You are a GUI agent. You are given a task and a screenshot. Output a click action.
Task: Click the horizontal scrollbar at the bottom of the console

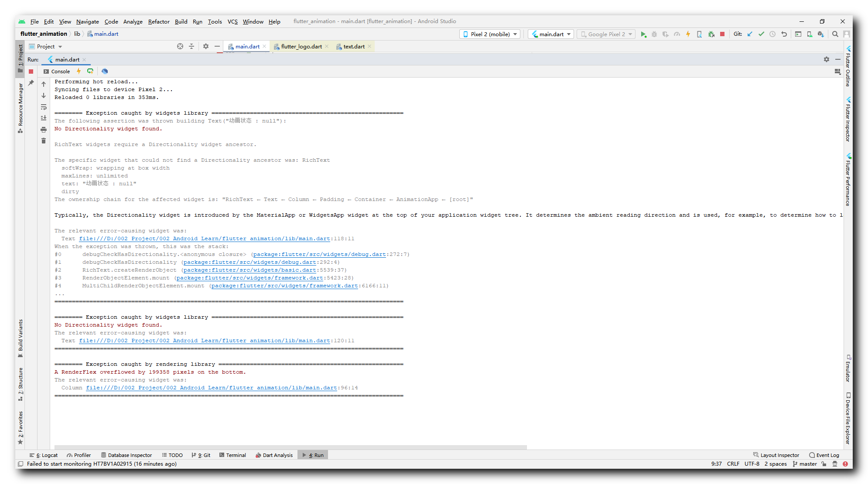(290, 447)
